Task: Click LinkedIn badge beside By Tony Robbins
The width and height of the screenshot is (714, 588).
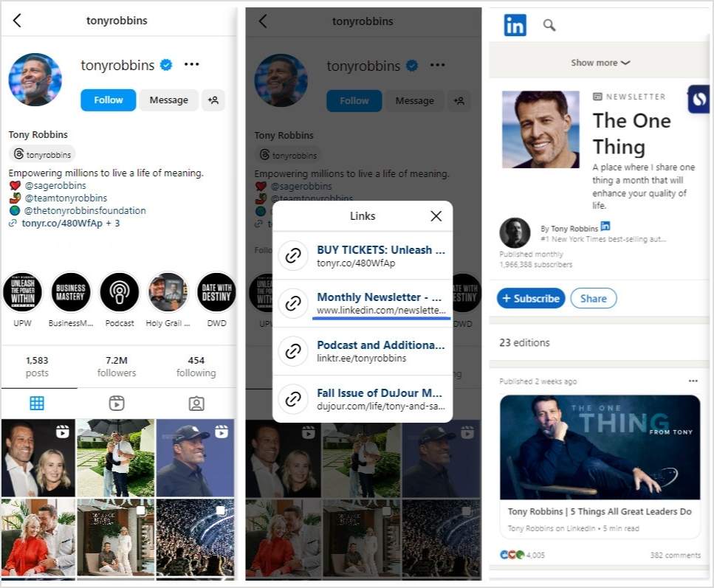Action: tap(605, 226)
